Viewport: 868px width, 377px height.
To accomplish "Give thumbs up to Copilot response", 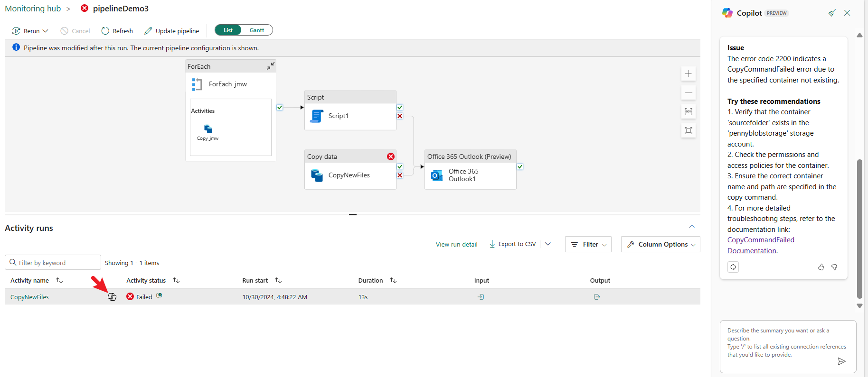I will pos(821,267).
